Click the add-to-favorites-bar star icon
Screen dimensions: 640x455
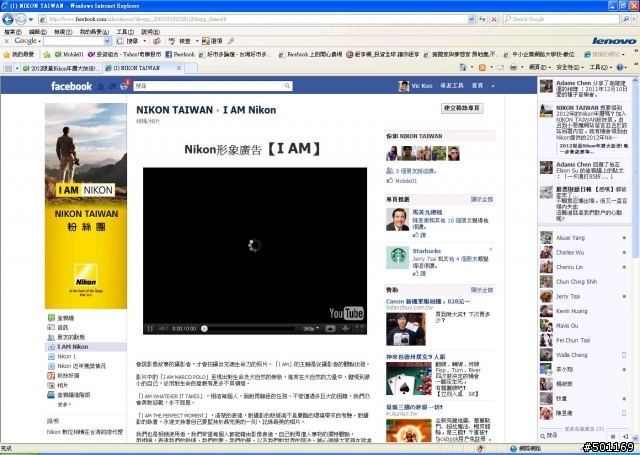click(47, 54)
